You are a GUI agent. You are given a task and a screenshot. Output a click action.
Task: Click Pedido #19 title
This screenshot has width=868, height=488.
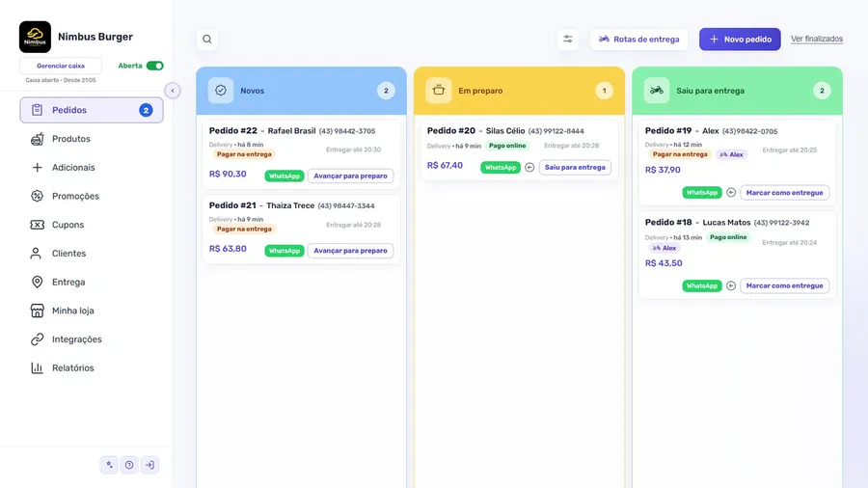(x=668, y=130)
